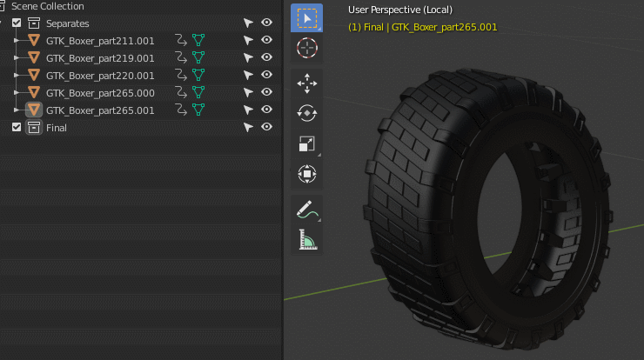Click green mesh data icon of GTK_Boxer_part220.001

pyautogui.click(x=198, y=75)
